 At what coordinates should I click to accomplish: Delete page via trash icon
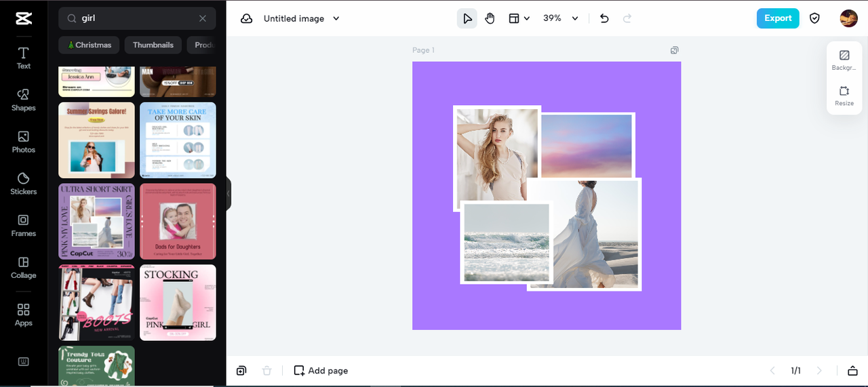click(267, 371)
